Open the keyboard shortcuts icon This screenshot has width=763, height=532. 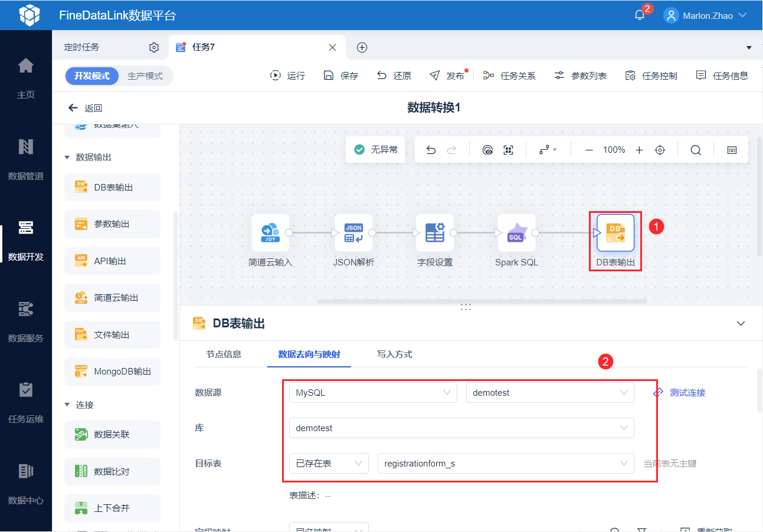[x=732, y=150]
